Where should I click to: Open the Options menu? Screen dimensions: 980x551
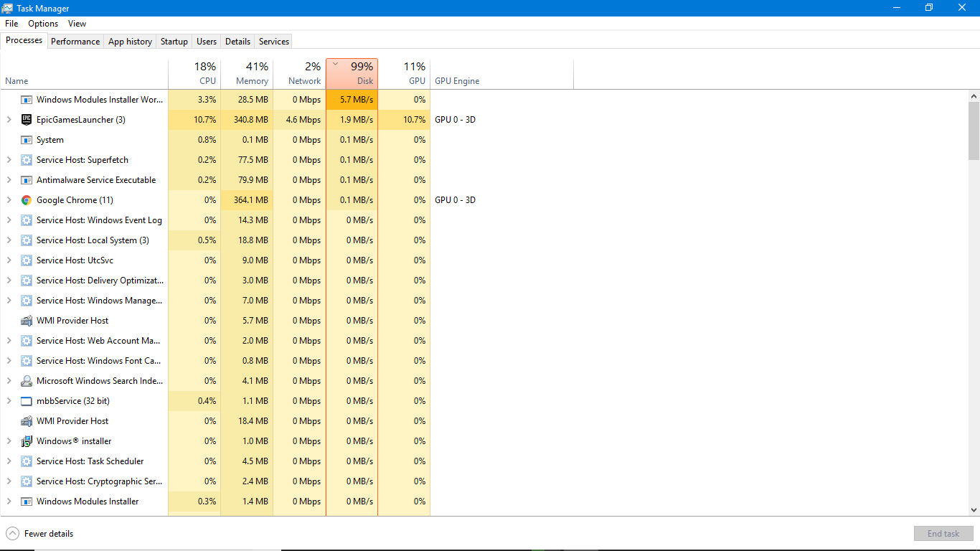[x=43, y=24]
